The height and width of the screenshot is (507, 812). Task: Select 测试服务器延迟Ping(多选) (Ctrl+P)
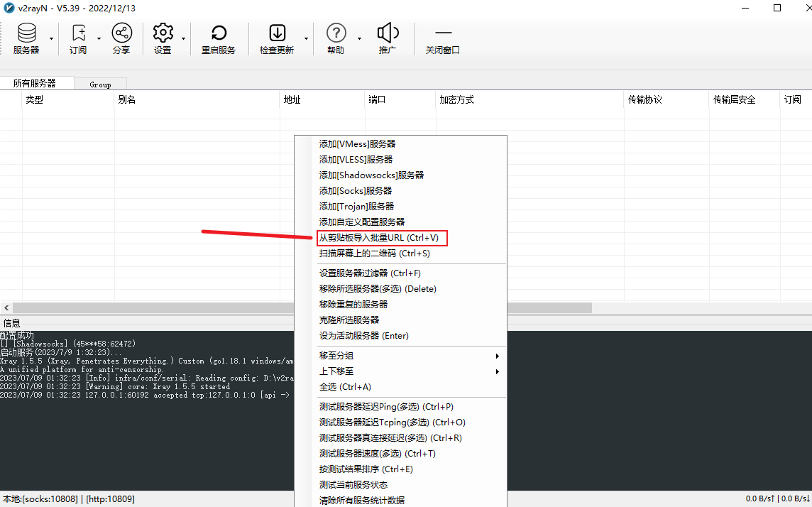[x=400, y=407]
